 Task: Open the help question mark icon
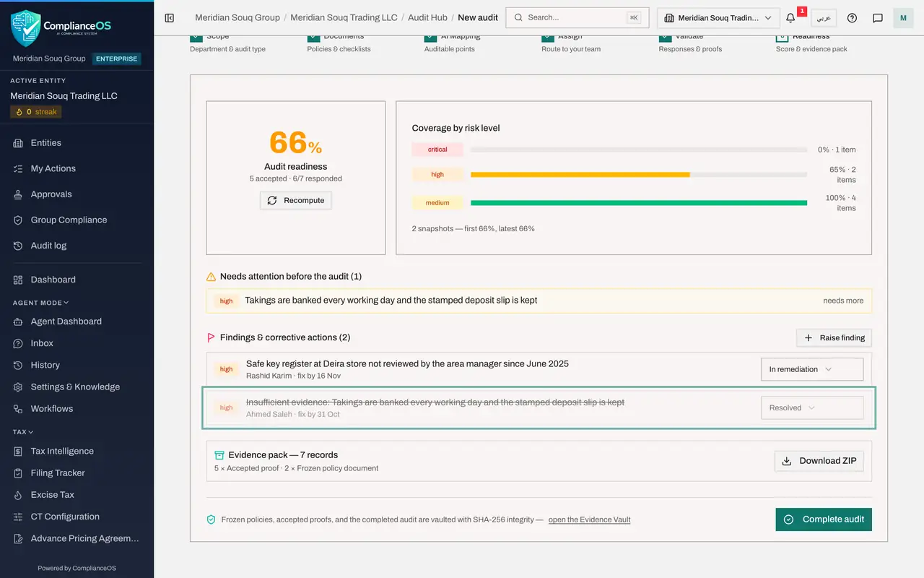852,17
